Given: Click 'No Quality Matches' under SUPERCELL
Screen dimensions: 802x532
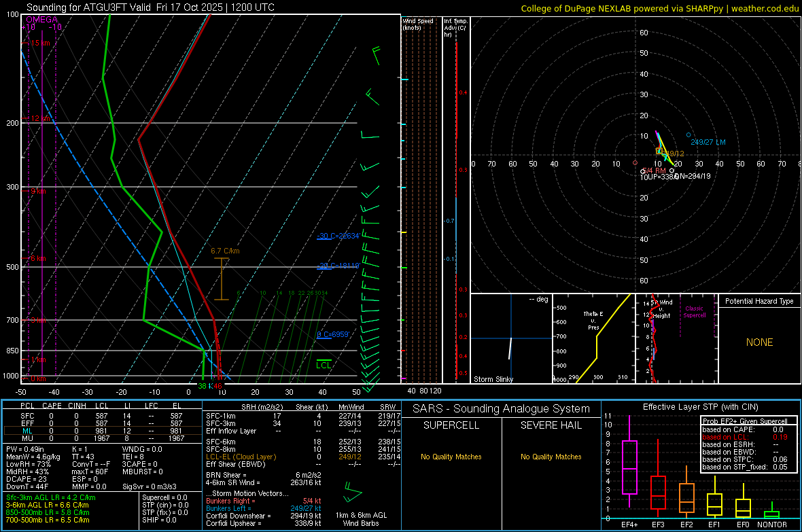Looking at the screenshot, I should click(451, 457).
